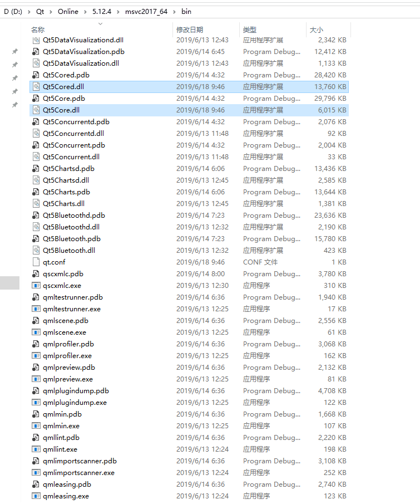
Task: Select Qt5DataVisualizationd.dll file name
Action: point(83,40)
